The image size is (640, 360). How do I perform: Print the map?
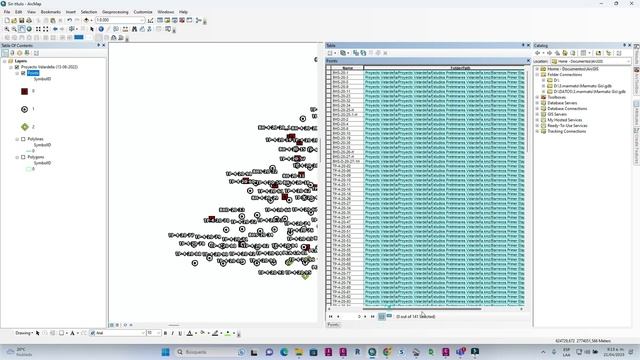[29, 20]
